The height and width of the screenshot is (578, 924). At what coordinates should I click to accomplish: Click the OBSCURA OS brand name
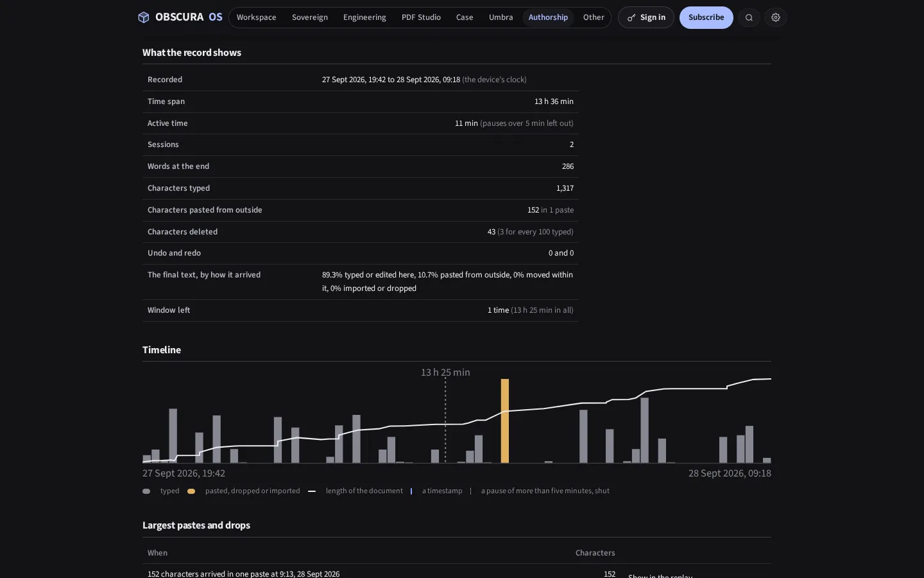[189, 17]
